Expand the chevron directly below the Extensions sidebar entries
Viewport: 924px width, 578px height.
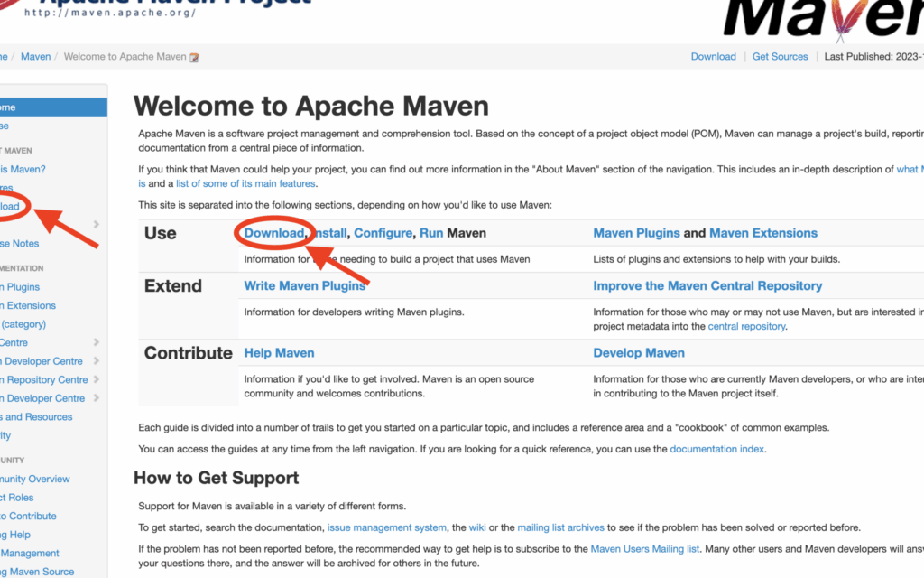(x=97, y=342)
